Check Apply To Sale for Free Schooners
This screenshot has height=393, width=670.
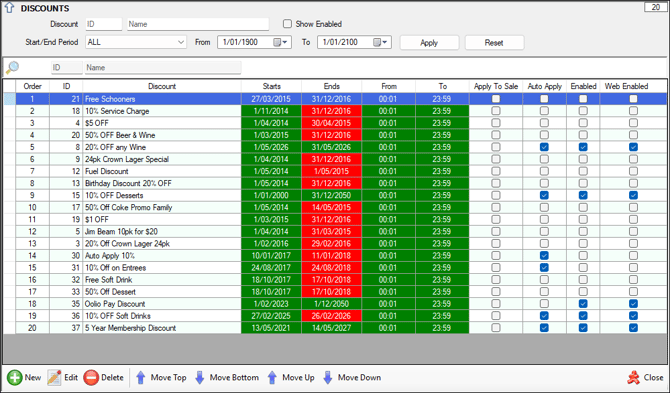pos(496,99)
